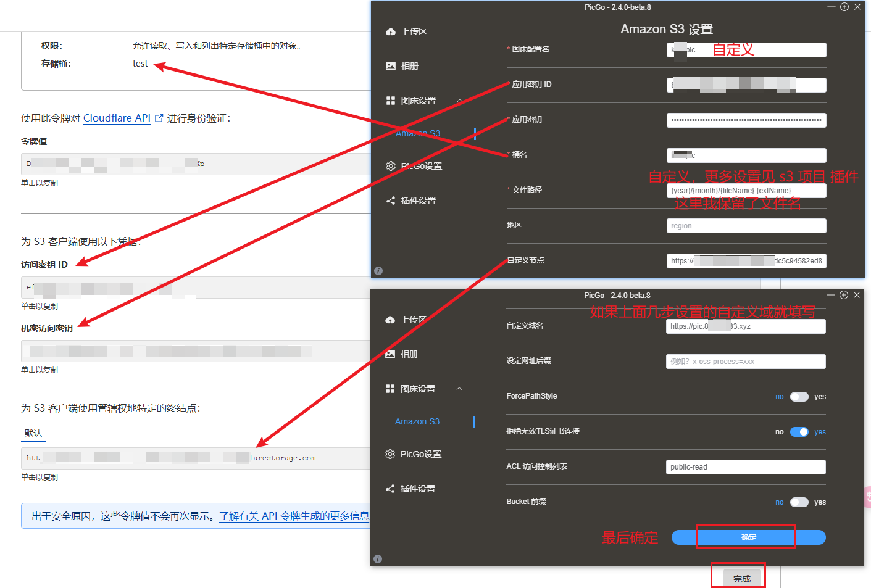Toggle the 拒绝无效TLS证书连接 switch

[x=799, y=432]
